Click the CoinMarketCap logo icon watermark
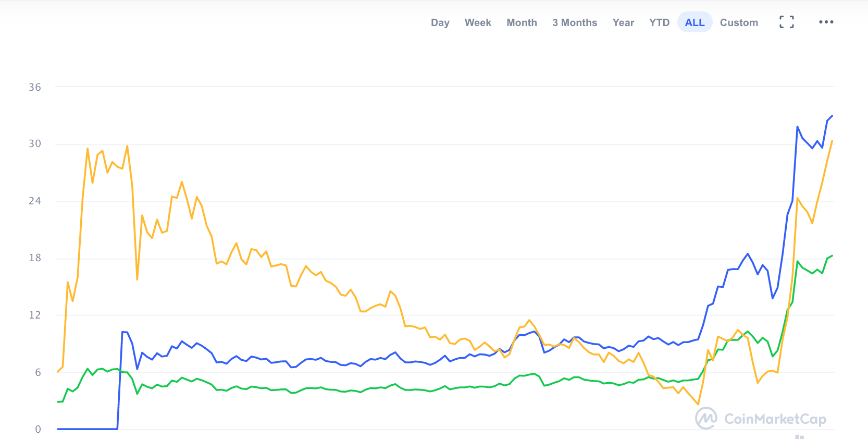The height and width of the screenshot is (439, 868). click(x=706, y=418)
